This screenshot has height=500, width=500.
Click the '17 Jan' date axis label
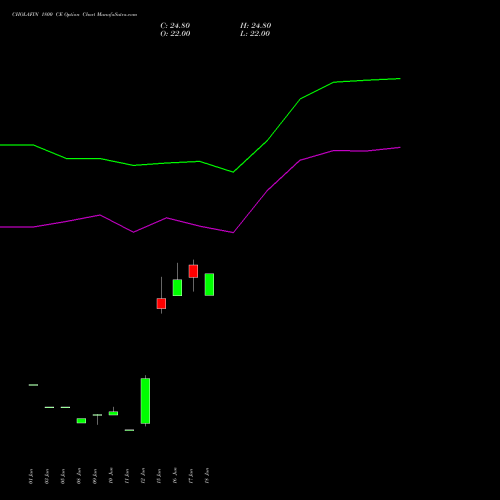tap(191, 476)
